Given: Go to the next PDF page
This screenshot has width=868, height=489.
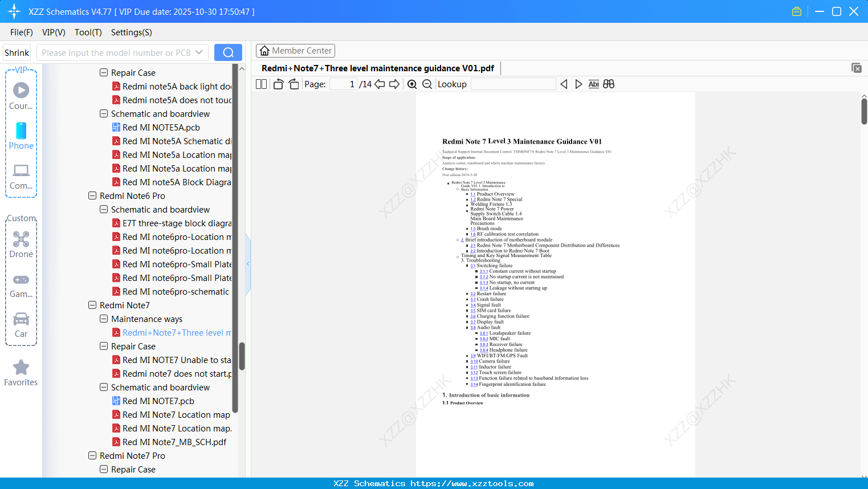Looking at the screenshot, I should coord(394,84).
